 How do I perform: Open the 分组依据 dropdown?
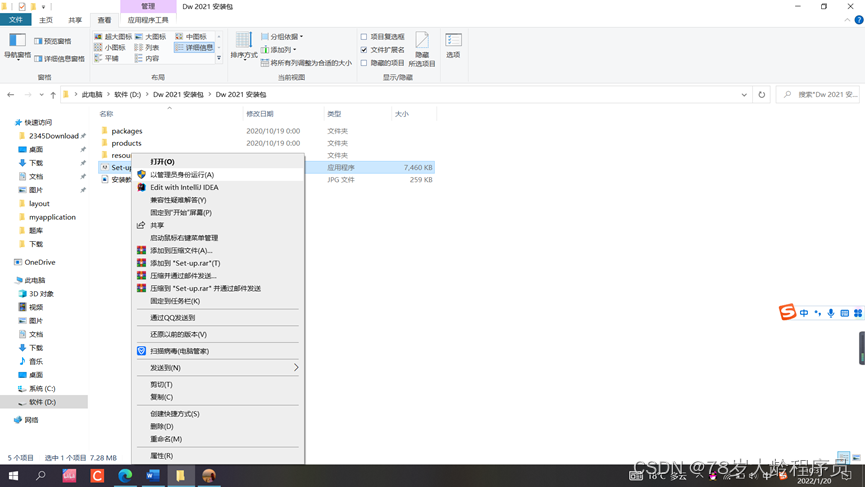click(282, 36)
